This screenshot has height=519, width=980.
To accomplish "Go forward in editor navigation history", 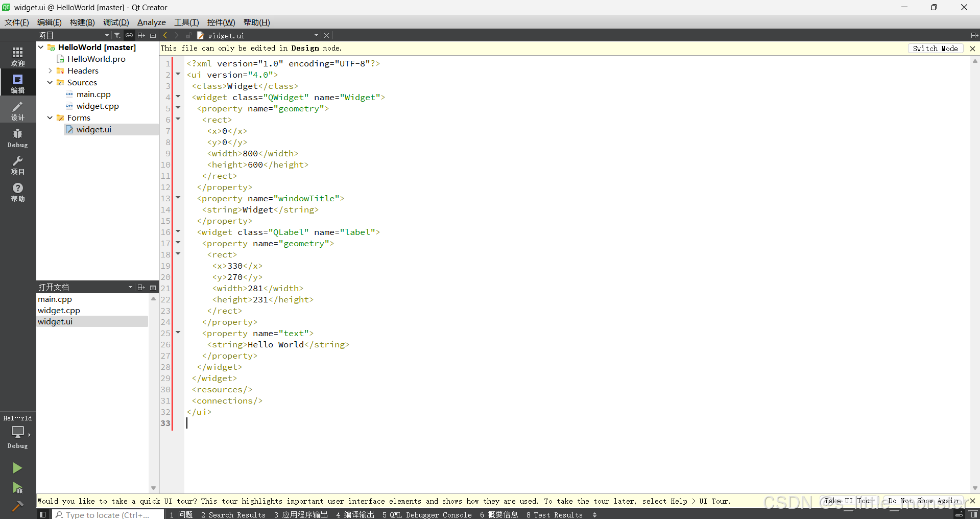I will point(176,35).
